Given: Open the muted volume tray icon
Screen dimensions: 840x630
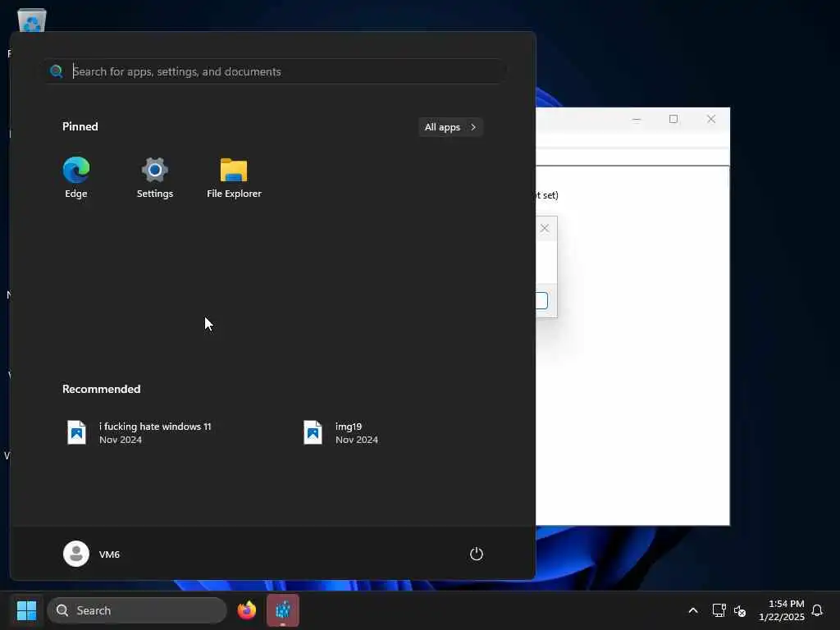Looking at the screenshot, I should 740,610.
